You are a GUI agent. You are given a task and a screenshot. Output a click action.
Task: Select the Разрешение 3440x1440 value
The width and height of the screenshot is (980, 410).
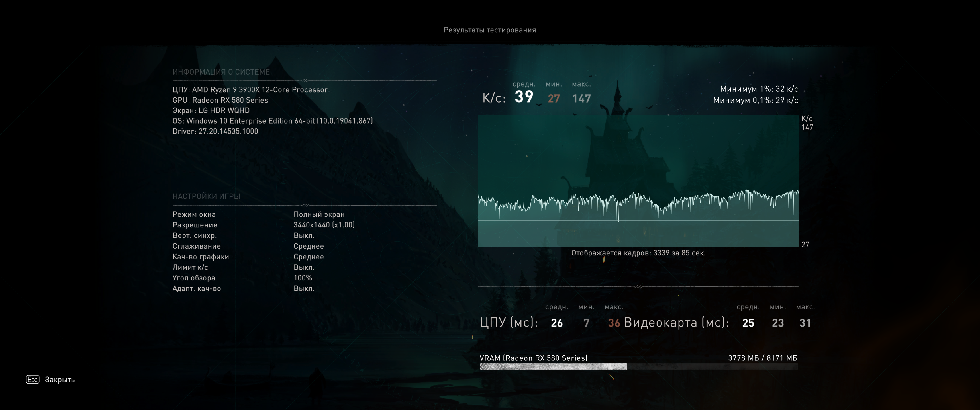tap(324, 225)
